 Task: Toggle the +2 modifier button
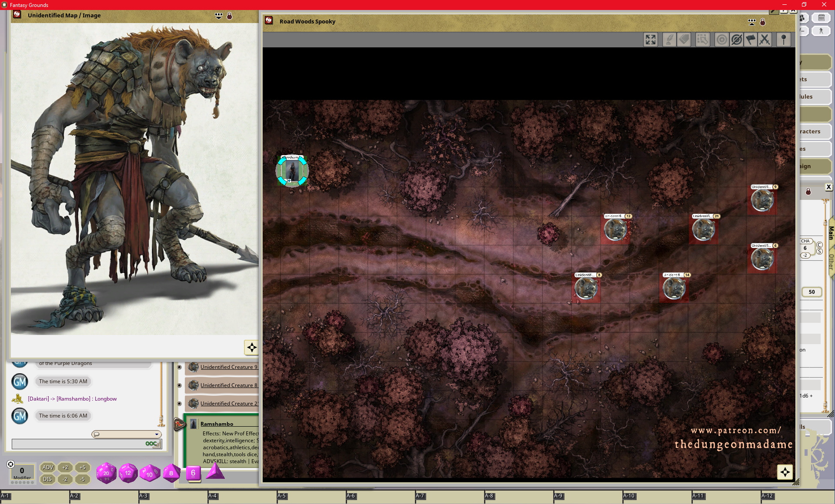(65, 468)
